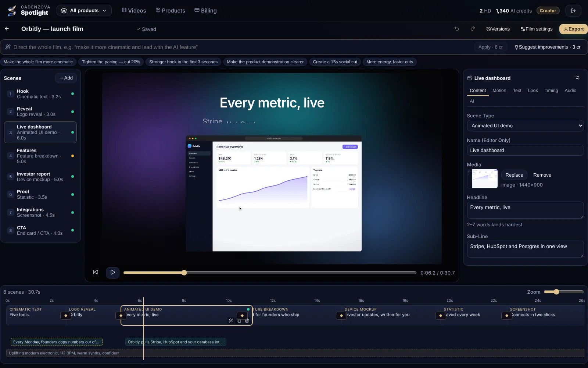Switch to the Motion tab
The height and width of the screenshot is (368, 588).
click(499, 91)
